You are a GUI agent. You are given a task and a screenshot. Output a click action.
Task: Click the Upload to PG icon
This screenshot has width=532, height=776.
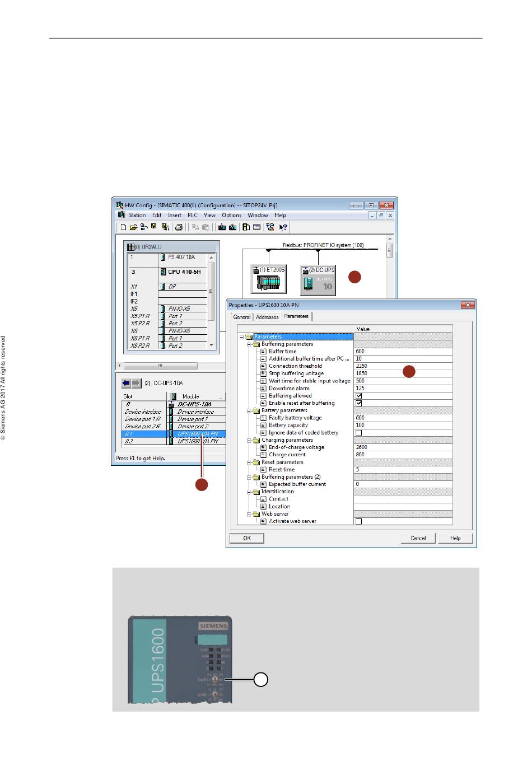pos(232,227)
